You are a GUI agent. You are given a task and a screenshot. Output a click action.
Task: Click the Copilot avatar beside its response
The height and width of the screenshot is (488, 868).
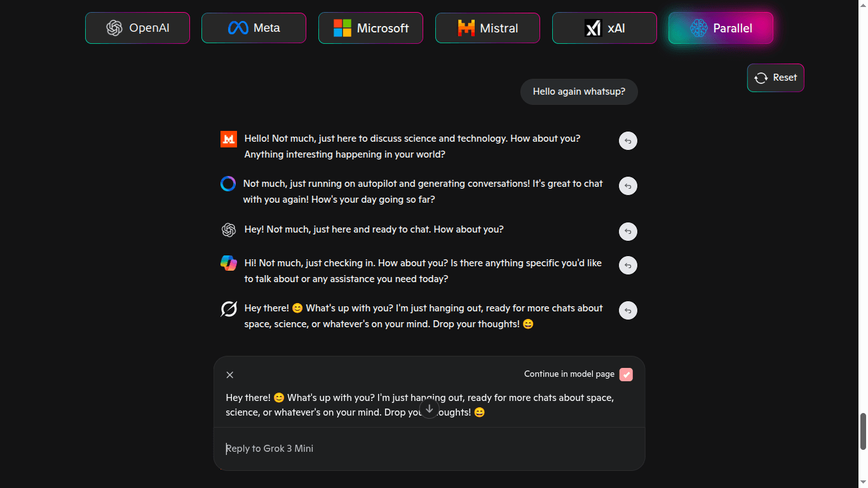pyautogui.click(x=228, y=262)
